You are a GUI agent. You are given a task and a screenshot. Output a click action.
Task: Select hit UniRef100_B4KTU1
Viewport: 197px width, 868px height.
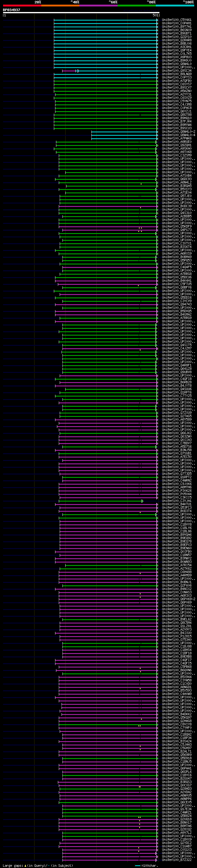177,504
